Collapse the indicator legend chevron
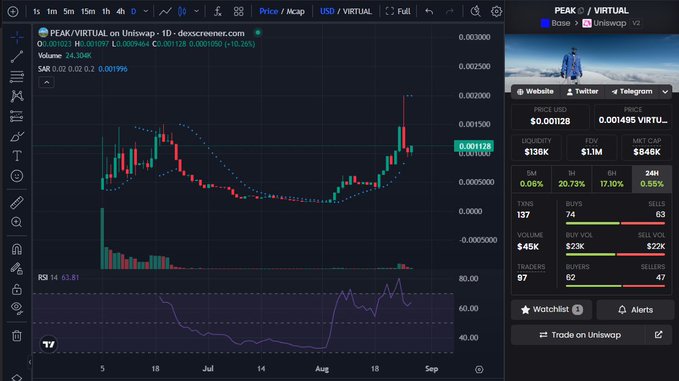Viewport: 679px width, 381px height. (47, 83)
